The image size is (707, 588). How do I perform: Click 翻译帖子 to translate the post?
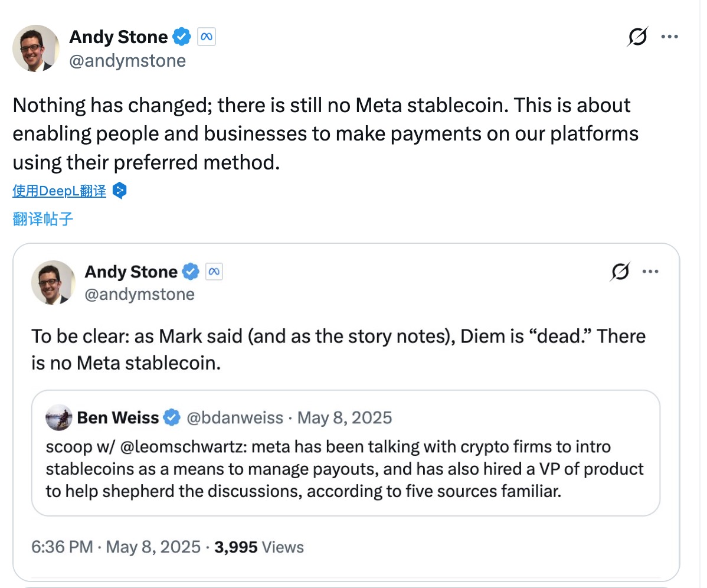coord(43,219)
